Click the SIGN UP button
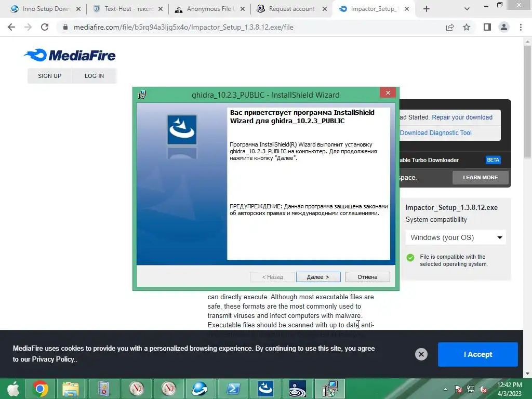 [49, 76]
